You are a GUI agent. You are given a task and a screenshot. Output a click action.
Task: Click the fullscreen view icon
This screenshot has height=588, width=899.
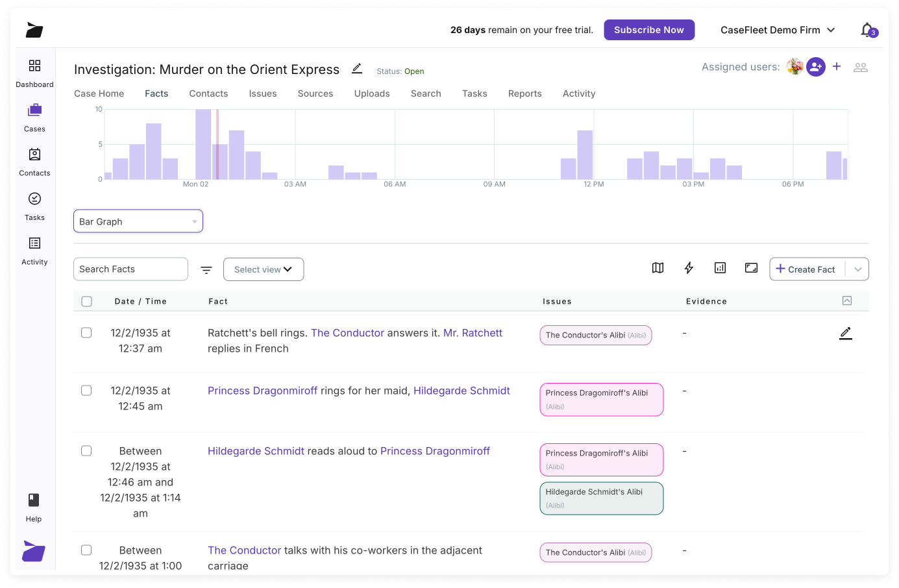point(751,268)
